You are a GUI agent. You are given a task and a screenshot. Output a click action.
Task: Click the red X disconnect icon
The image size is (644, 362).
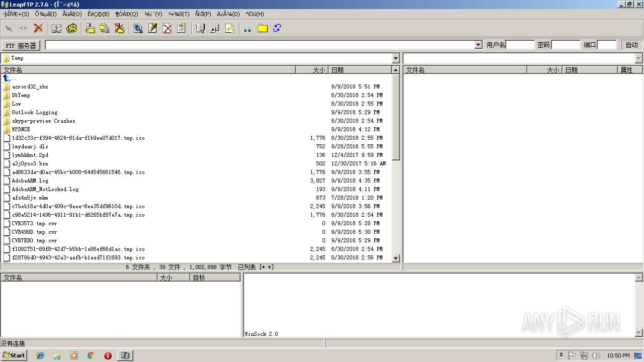38,28
